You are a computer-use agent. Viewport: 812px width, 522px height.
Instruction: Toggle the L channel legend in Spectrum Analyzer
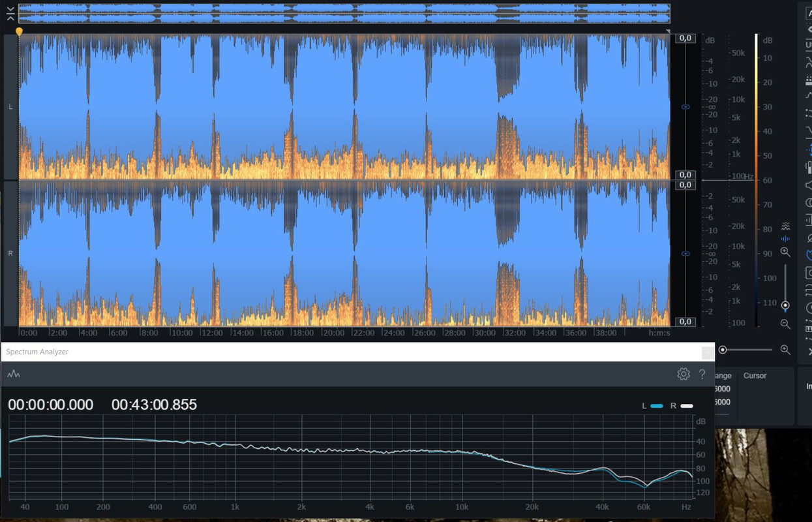(652, 406)
